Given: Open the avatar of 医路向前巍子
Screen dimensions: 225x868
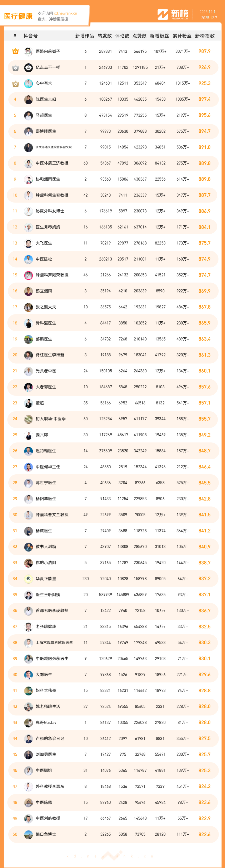Looking at the screenshot, I should 28,52.
